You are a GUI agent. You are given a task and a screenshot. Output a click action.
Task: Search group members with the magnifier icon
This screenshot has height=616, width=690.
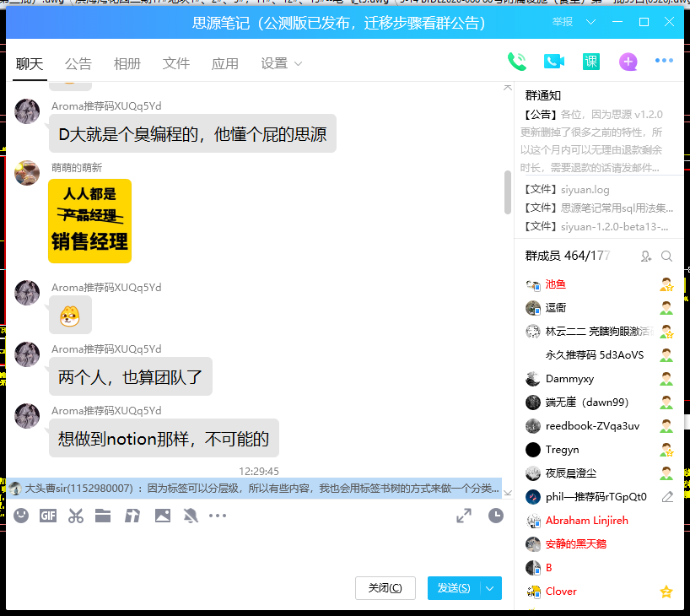point(666,256)
